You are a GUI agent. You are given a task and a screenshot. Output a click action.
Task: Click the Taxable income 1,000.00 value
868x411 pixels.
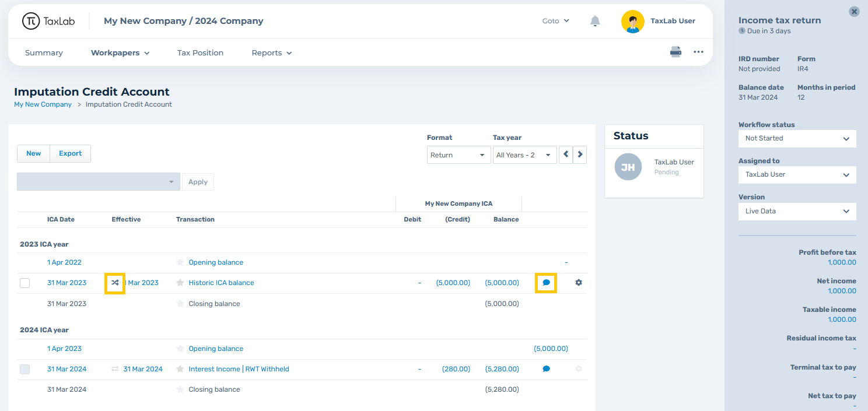(x=842, y=319)
